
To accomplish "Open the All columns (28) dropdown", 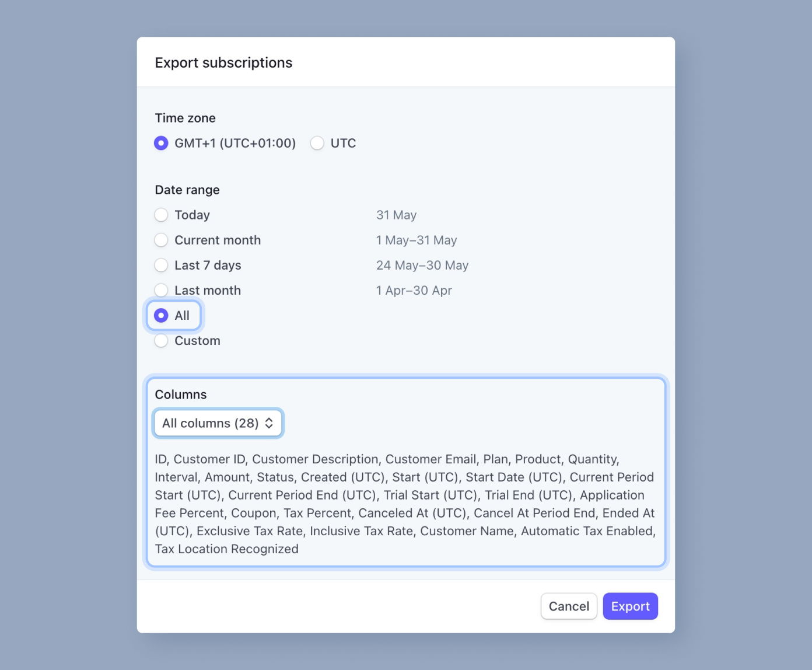I will (x=218, y=423).
